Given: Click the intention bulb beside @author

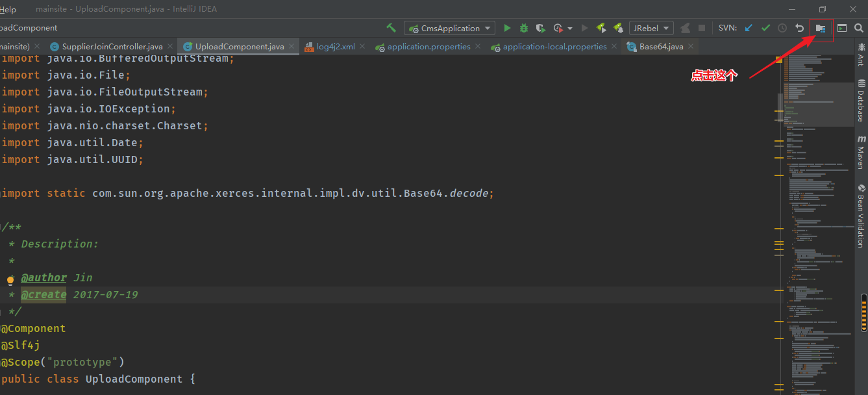Looking at the screenshot, I should (x=10, y=279).
